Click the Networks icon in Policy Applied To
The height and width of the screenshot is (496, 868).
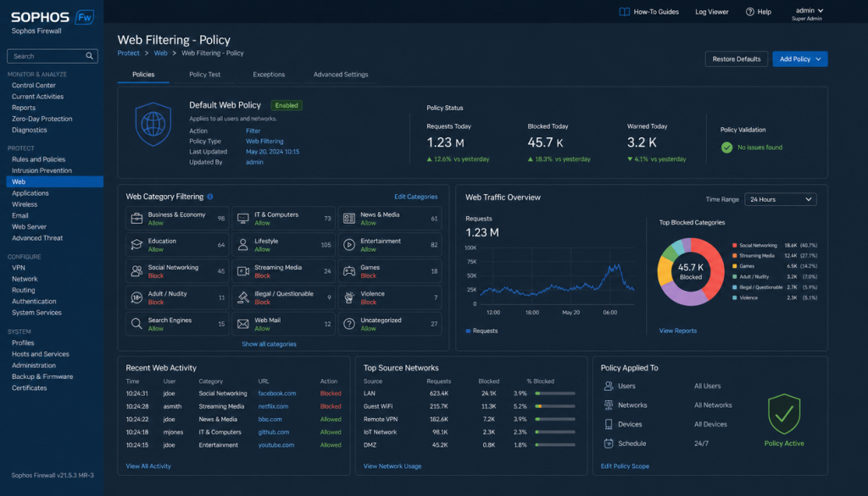(x=609, y=405)
